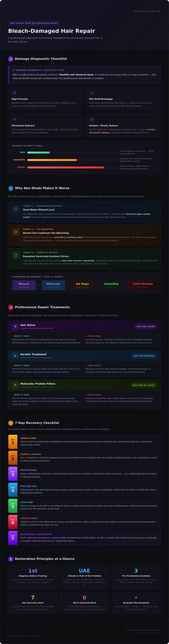Screen dimensions: 169x644
Task: Click the red Severe damage severity bar
Action: click(66, 167)
